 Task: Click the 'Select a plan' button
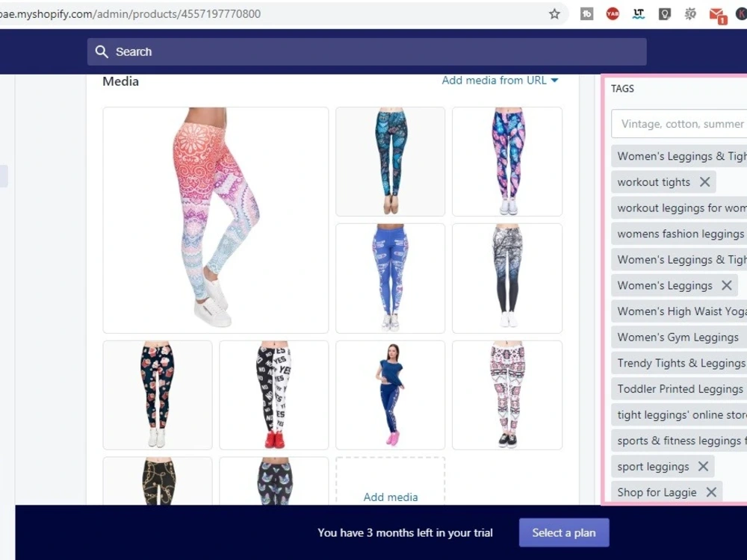click(563, 532)
